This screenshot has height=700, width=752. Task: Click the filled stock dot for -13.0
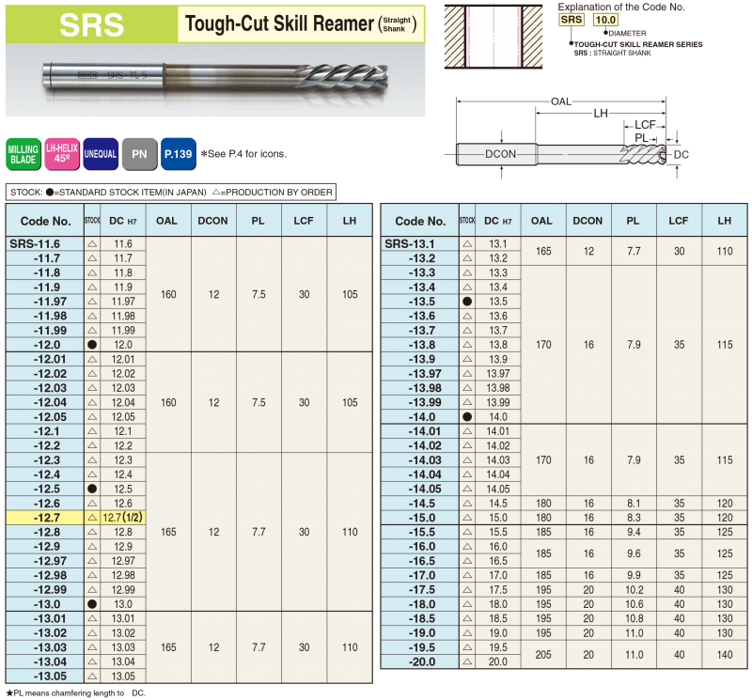point(92,604)
